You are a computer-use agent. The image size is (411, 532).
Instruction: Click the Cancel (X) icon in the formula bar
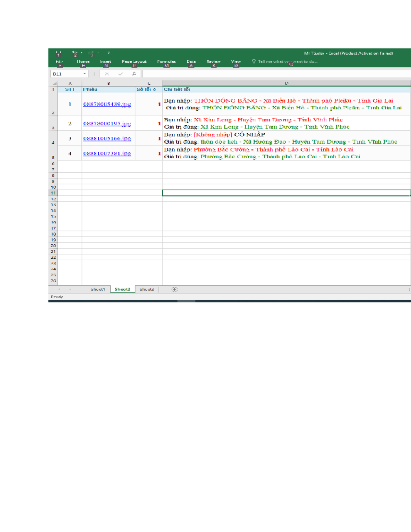tap(106, 73)
